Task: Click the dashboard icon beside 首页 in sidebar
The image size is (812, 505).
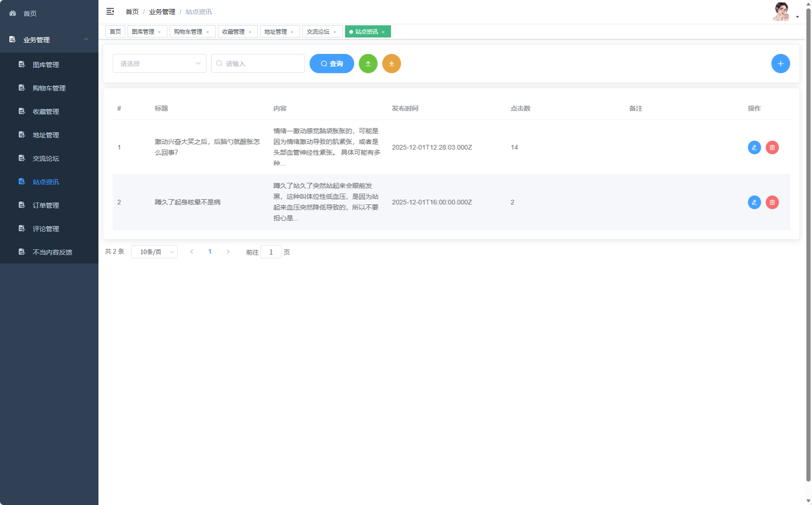Action: (x=12, y=13)
